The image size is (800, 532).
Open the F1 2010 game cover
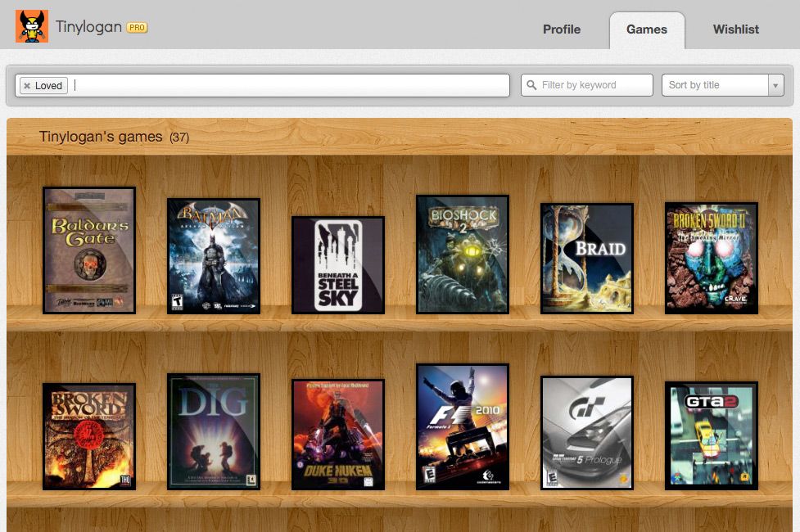click(x=463, y=427)
